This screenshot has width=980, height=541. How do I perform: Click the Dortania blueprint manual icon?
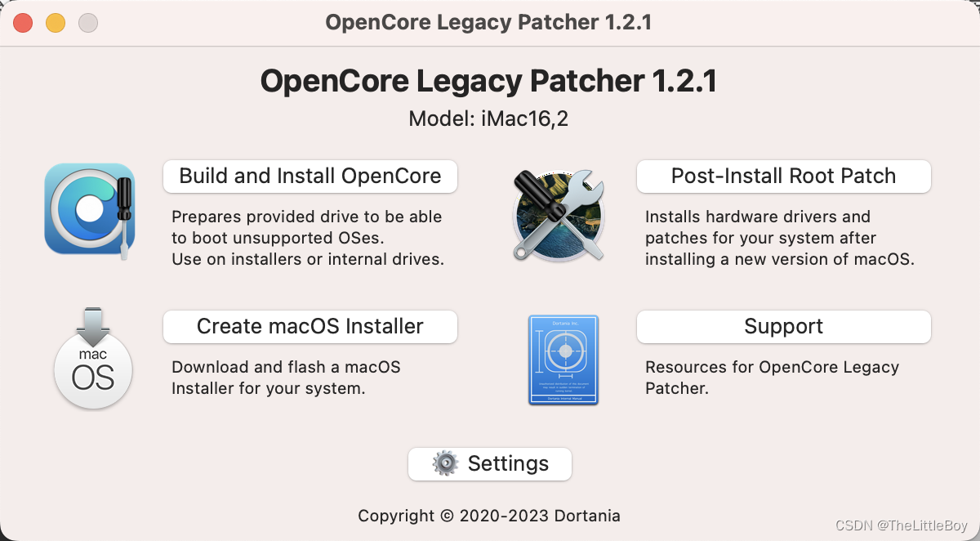(563, 360)
